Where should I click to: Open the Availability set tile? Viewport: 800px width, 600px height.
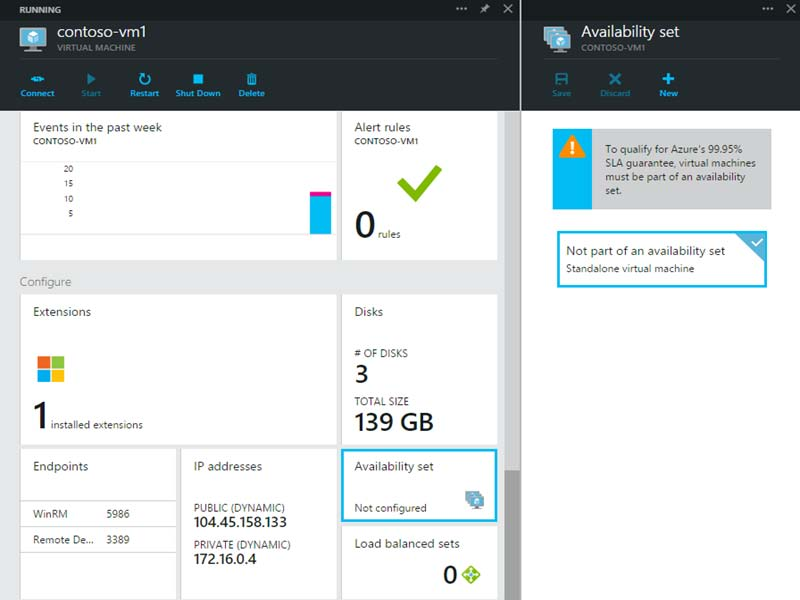pos(419,485)
